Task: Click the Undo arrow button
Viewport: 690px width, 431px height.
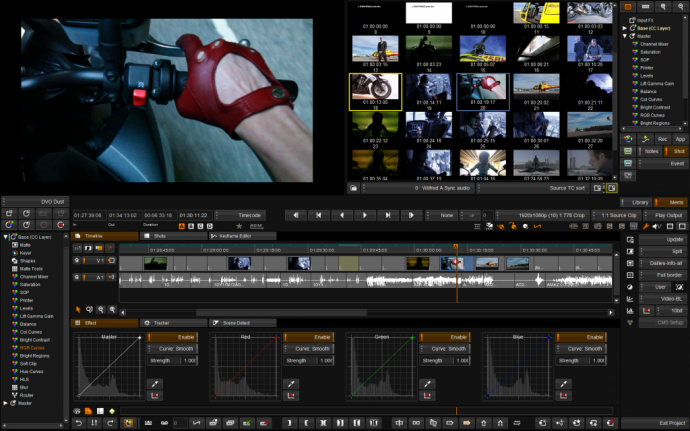Action: click(x=79, y=423)
